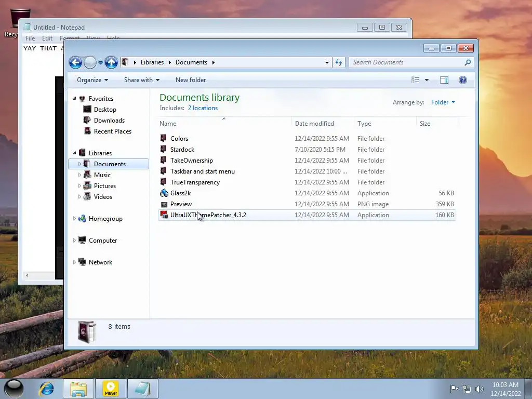The width and height of the screenshot is (532, 399).
Task: Open the Start orb menu
Action: tap(14, 389)
